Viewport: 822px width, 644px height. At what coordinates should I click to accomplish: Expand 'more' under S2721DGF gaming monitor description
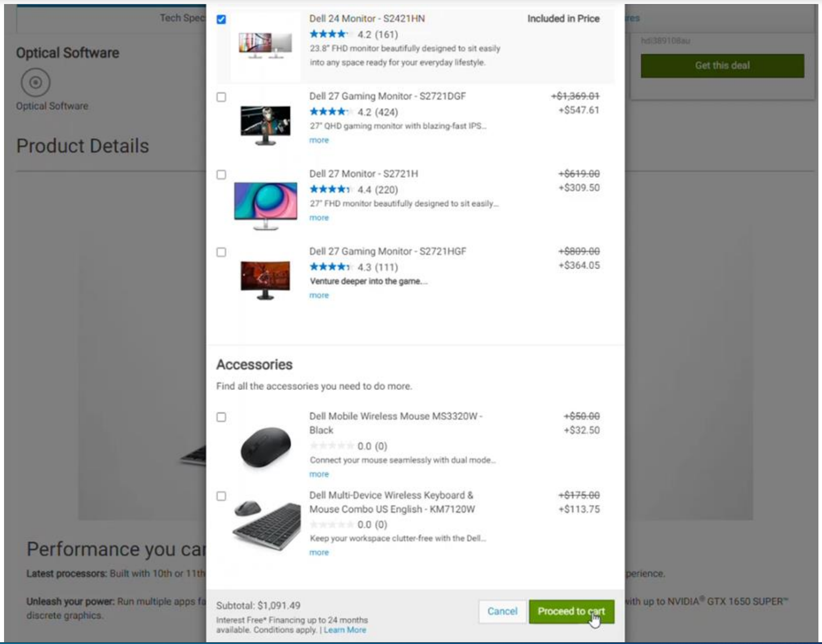point(319,140)
